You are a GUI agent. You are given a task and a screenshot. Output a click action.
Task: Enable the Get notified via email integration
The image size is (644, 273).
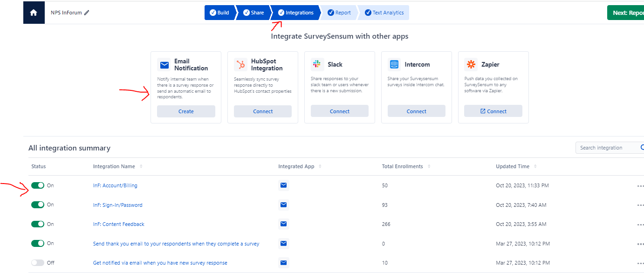pyautogui.click(x=37, y=262)
